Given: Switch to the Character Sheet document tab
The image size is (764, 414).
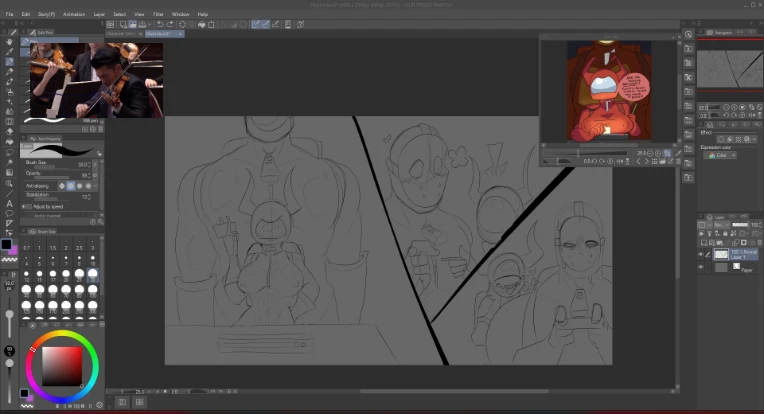Looking at the screenshot, I should 121,34.
